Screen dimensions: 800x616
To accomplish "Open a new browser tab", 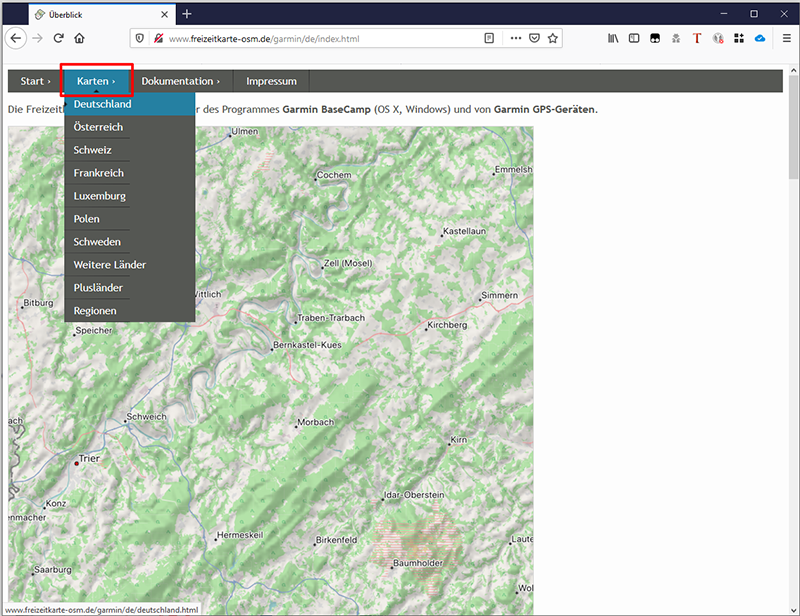I will tap(187, 14).
